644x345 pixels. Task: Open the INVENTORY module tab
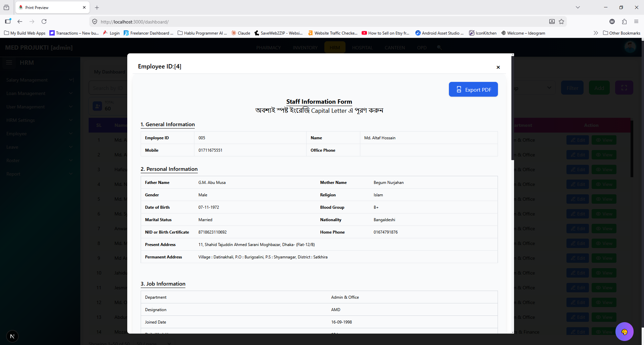pyautogui.click(x=305, y=48)
